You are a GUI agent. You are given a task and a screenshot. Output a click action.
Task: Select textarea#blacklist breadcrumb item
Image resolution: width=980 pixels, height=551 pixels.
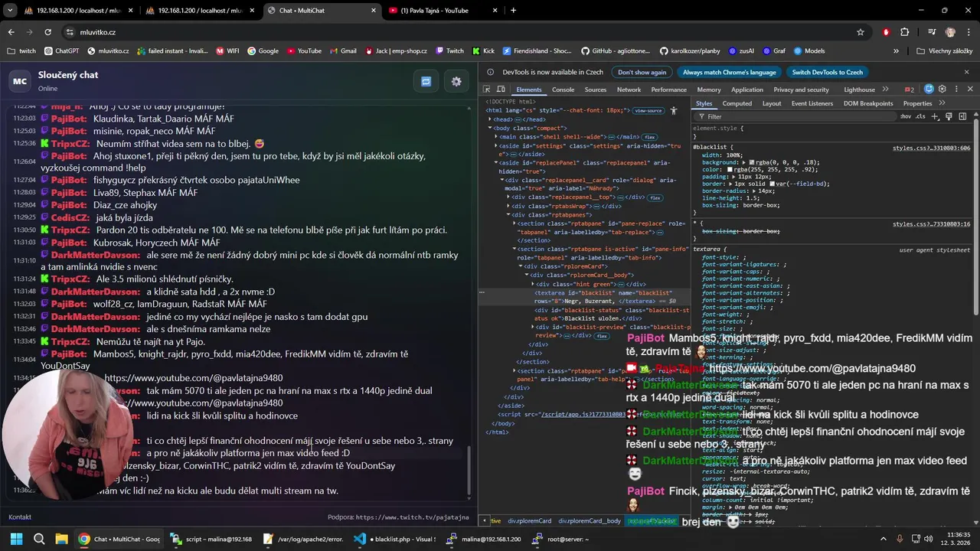click(652, 521)
